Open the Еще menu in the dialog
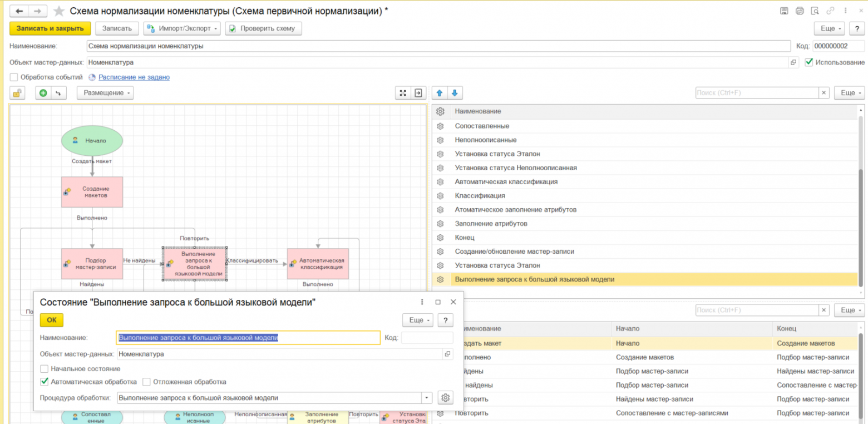Viewport: 868px width, 424px height. pyautogui.click(x=418, y=320)
